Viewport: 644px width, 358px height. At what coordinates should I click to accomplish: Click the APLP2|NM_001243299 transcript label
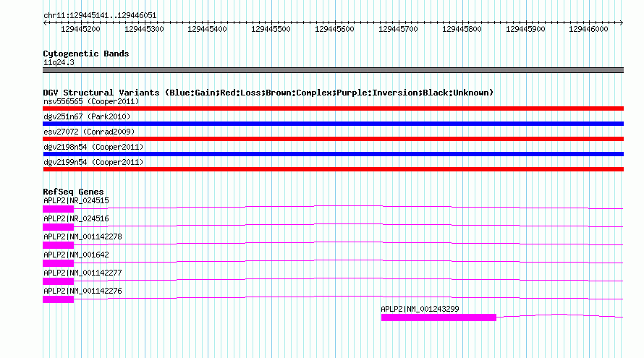pos(420,309)
